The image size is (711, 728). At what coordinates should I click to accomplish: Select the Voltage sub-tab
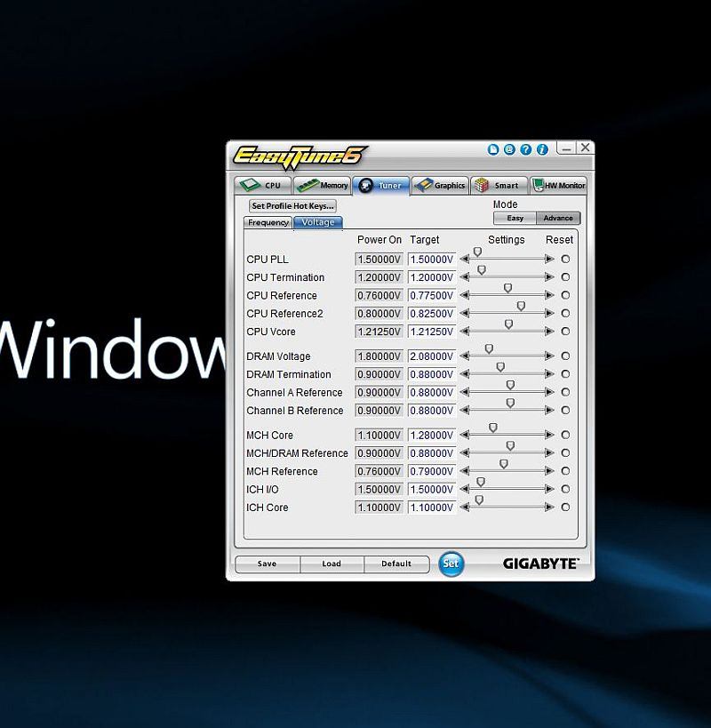318,222
